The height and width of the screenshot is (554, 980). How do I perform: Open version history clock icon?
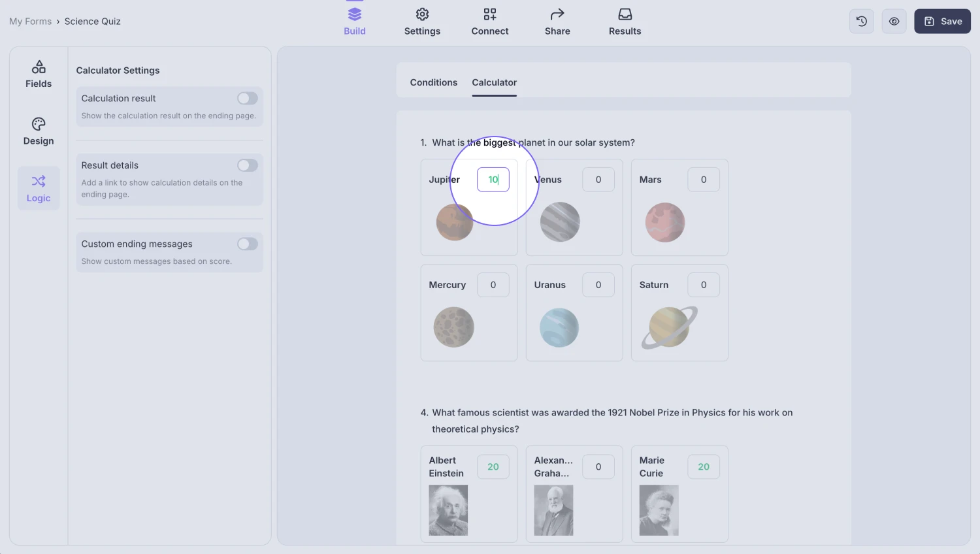click(x=862, y=22)
